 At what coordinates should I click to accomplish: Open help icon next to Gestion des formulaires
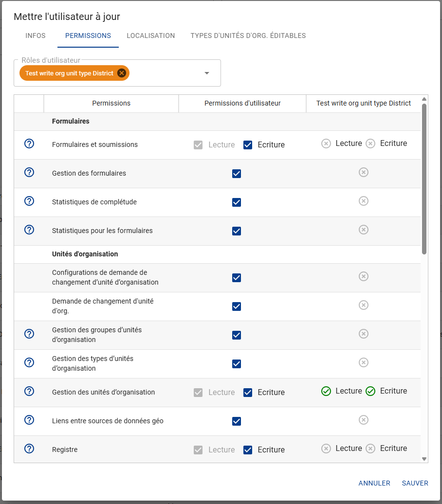[29, 172]
